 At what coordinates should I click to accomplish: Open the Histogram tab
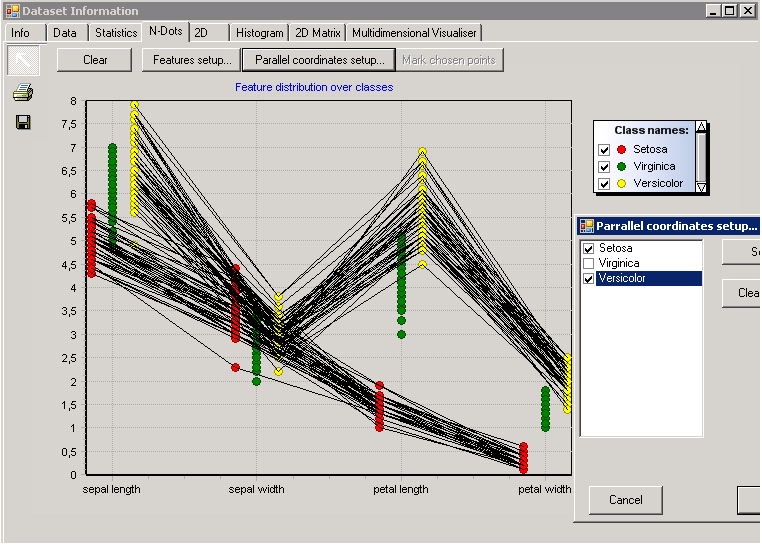(260, 33)
